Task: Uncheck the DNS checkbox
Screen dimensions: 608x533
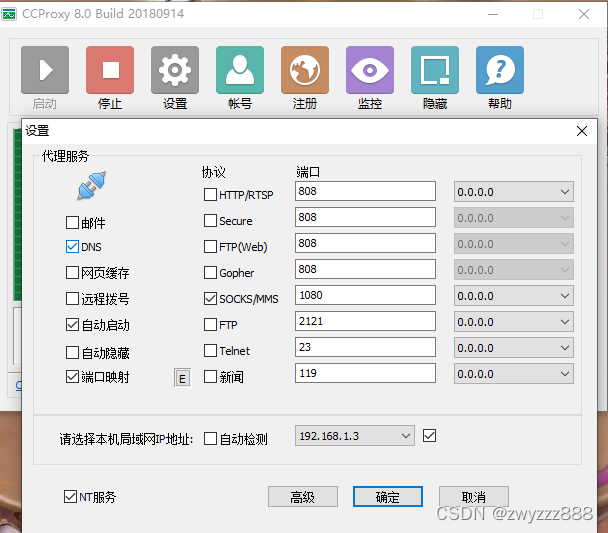Action: pyautogui.click(x=72, y=247)
